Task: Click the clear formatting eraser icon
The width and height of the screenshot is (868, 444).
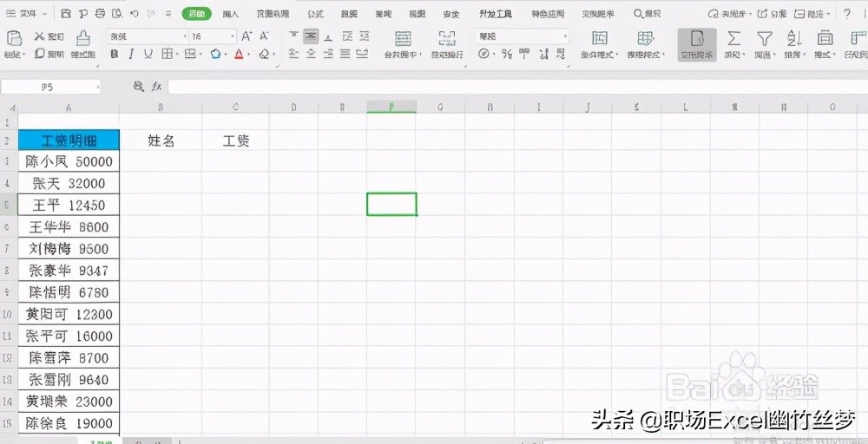Action: pos(265,54)
